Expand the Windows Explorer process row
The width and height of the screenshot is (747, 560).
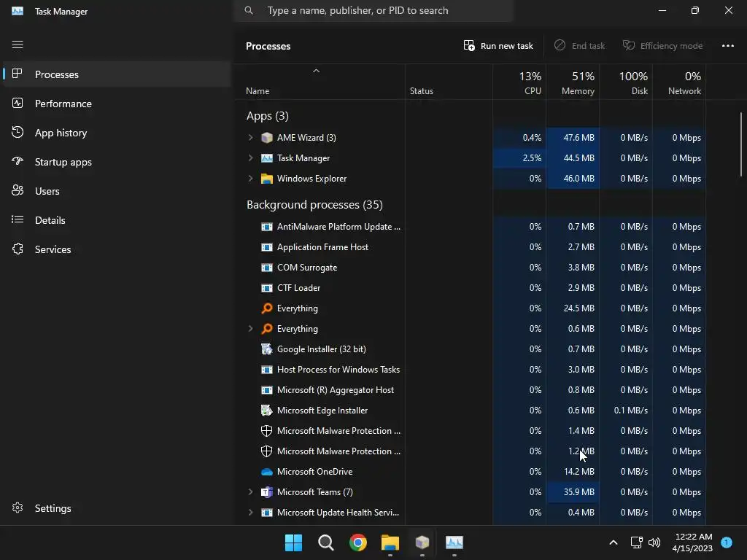coord(251,179)
